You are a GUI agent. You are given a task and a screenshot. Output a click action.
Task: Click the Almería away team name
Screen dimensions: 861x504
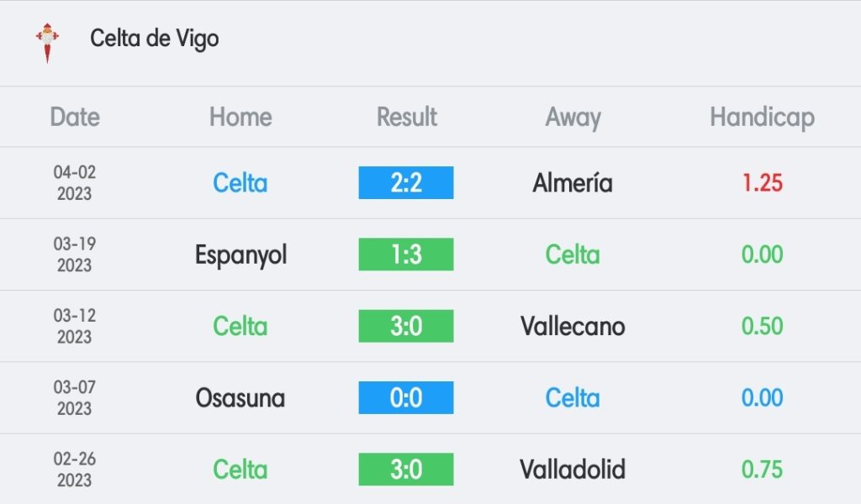(573, 182)
